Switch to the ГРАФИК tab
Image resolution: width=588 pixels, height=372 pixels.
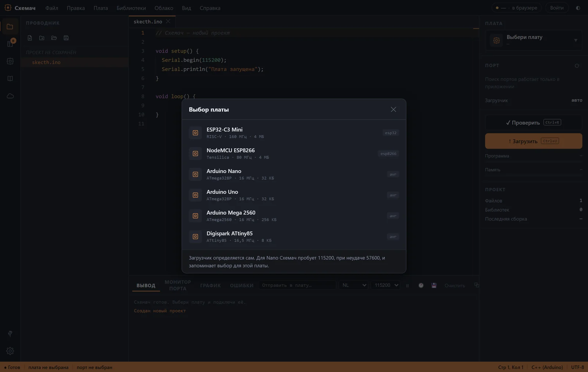pyautogui.click(x=211, y=286)
